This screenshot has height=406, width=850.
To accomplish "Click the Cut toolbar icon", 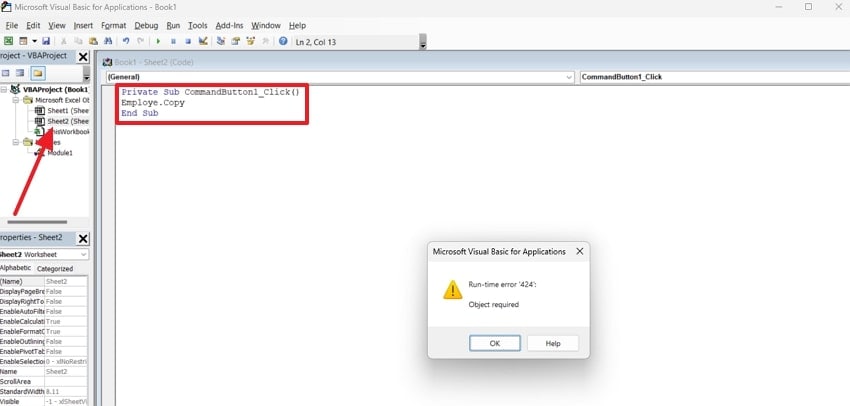I will pos(63,41).
